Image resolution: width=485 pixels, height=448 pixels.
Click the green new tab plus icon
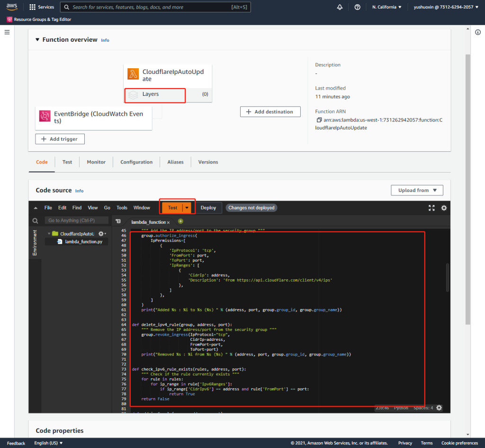pyautogui.click(x=180, y=221)
